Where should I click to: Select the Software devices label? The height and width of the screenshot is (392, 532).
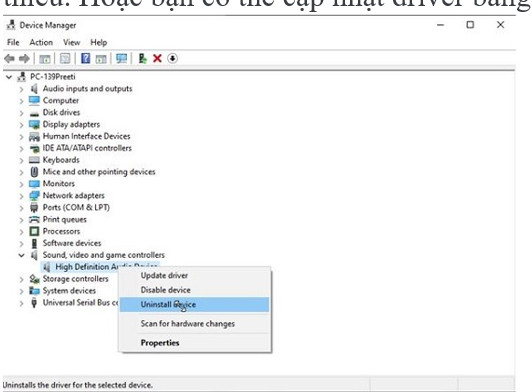point(72,243)
